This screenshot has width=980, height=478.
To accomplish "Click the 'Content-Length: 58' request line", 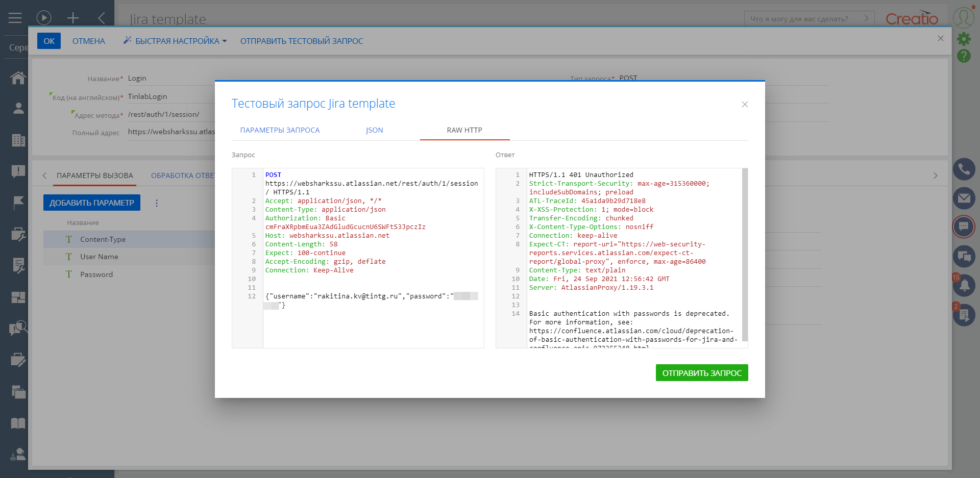I will [301, 244].
